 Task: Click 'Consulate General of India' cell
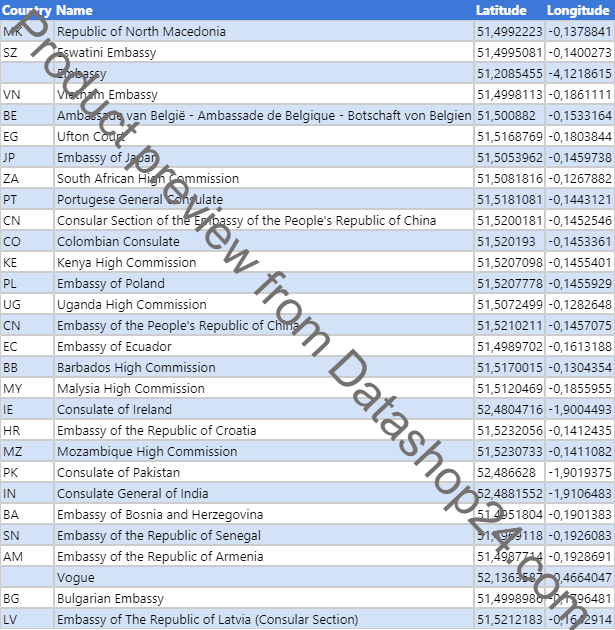pyautogui.click(x=264, y=493)
